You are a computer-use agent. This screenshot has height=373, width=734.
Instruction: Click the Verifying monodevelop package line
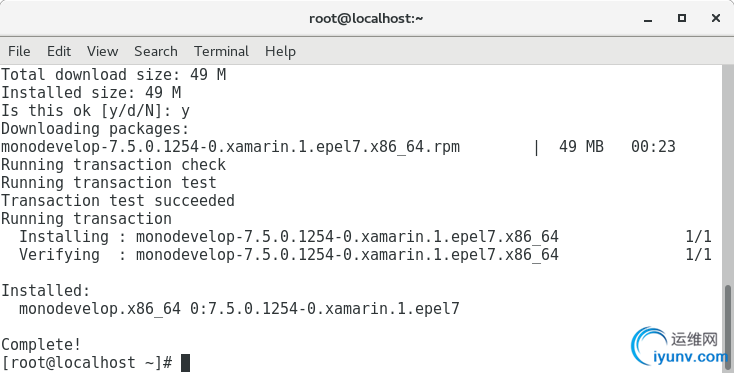click(365, 255)
